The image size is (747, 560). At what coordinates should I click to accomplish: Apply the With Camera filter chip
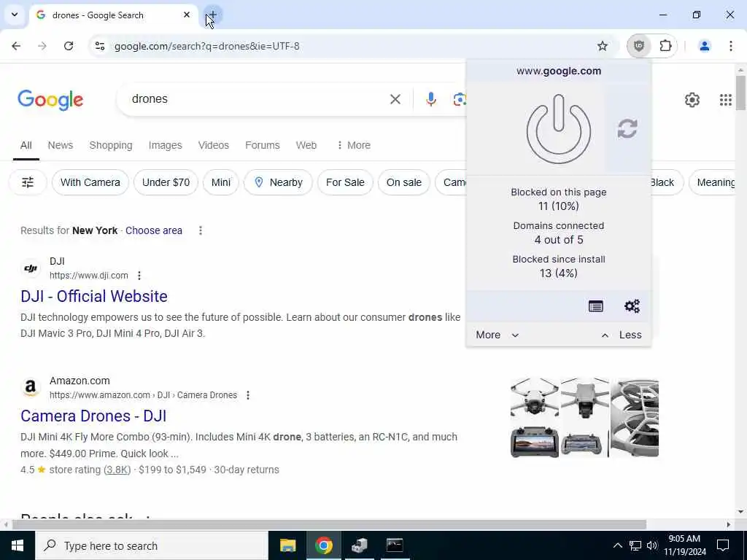click(90, 182)
